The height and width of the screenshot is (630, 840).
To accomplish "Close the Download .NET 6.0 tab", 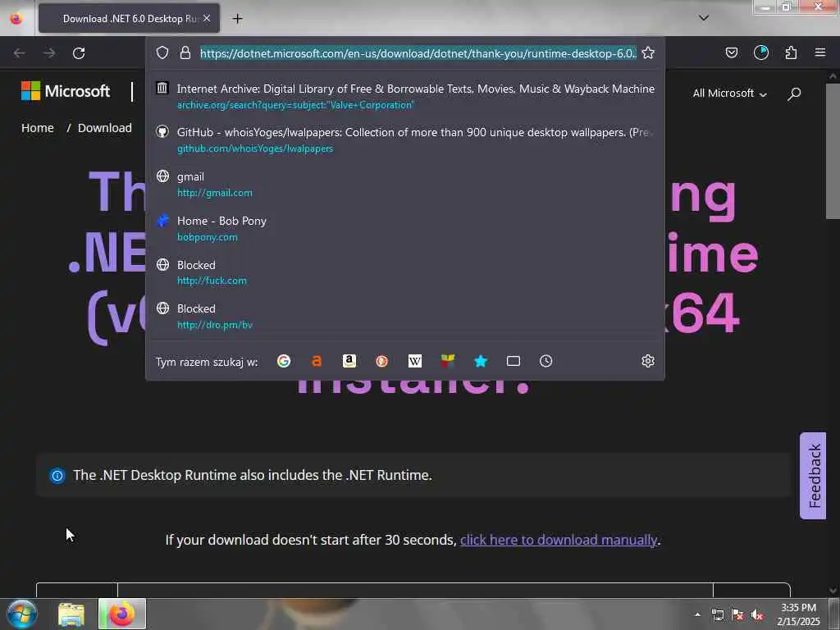I will [207, 19].
